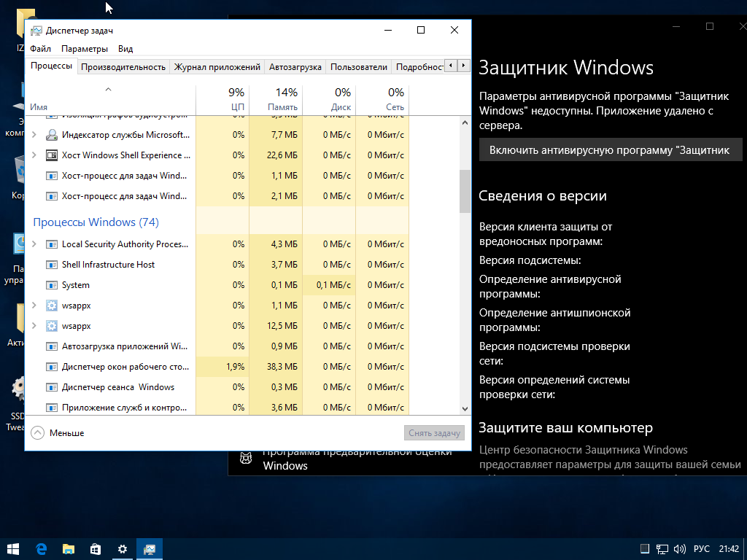The width and height of the screenshot is (747, 560).
Task: Click the Снять задачу button
Action: point(434,433)
